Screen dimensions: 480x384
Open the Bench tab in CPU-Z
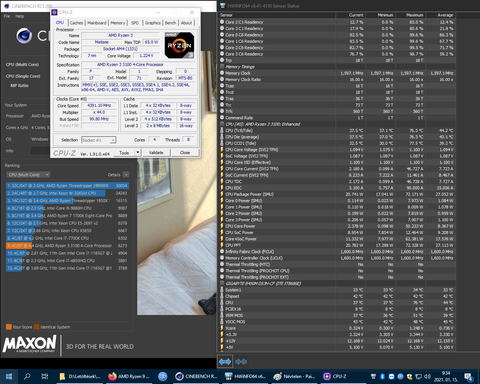(x=170, y=23)
